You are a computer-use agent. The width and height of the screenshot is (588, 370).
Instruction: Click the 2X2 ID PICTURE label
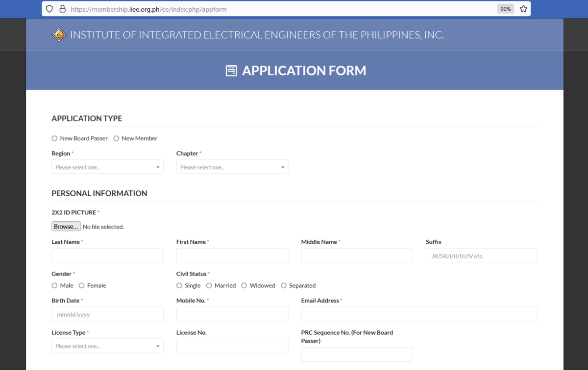(73, 212)
